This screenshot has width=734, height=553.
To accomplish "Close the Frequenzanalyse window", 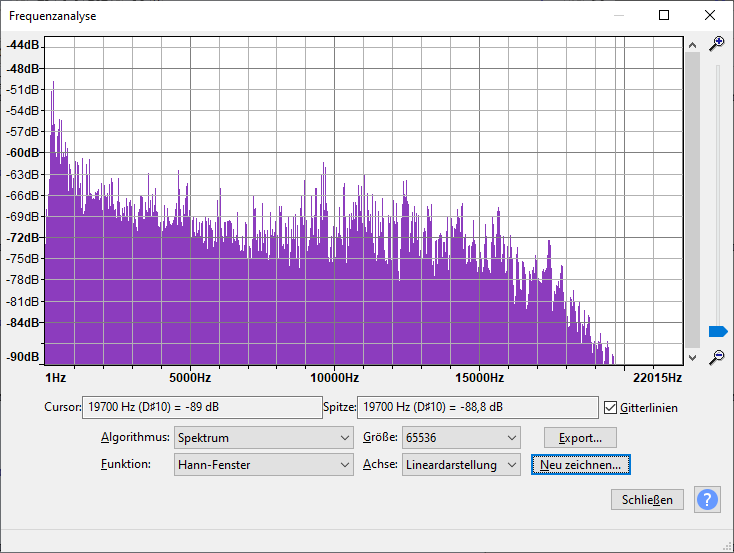I will pyautogui.click(x=710, y=15).
